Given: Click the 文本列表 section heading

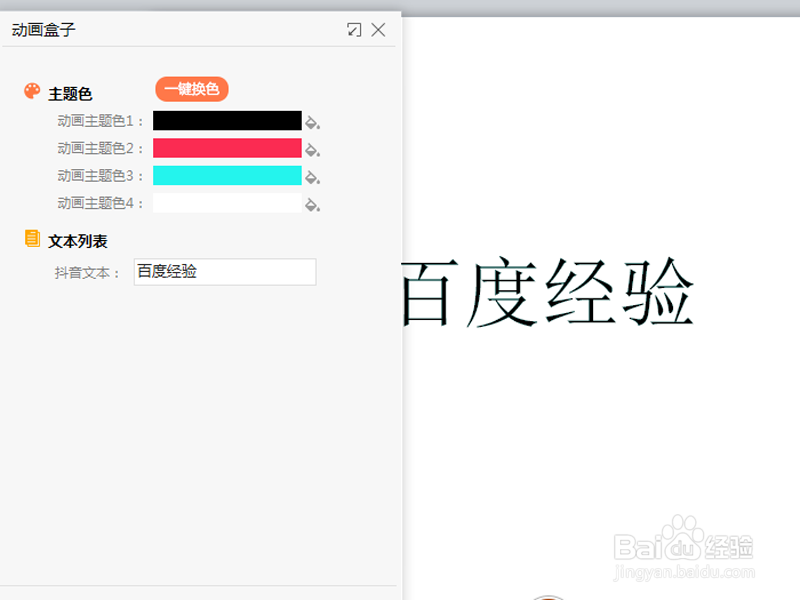Looking at the screenshot, I should 78,241.
